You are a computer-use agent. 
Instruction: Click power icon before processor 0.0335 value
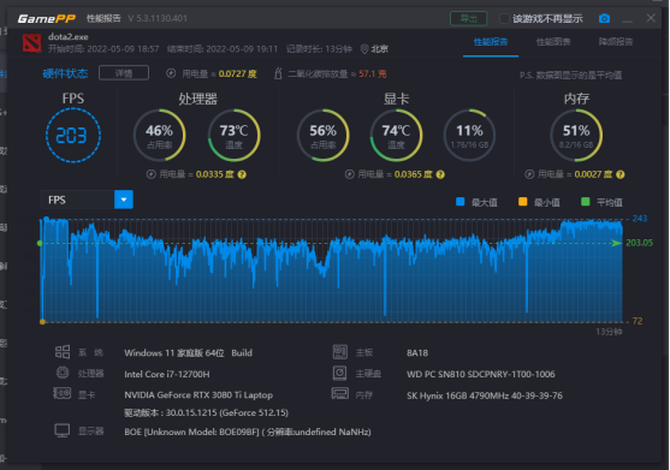(151, 174)
